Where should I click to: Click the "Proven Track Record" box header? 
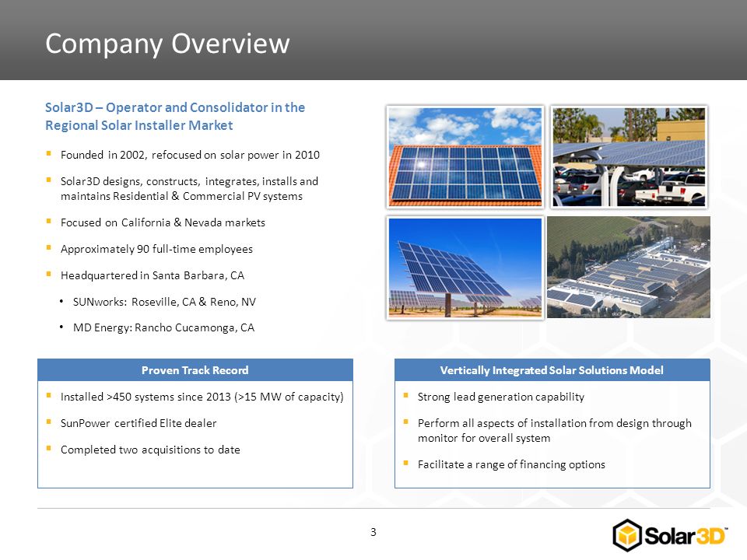click(x=195, y=370)
